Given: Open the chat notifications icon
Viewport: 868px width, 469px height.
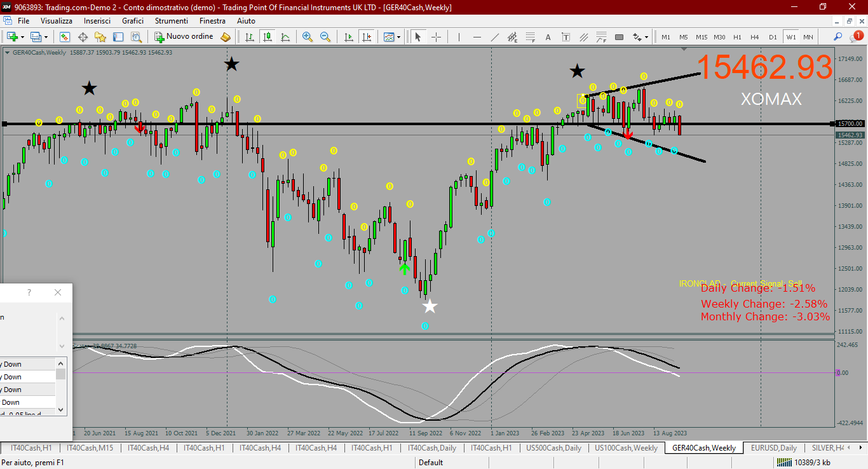Looking at the screenshot, I should pyautogui.click(x=857, y=36).
